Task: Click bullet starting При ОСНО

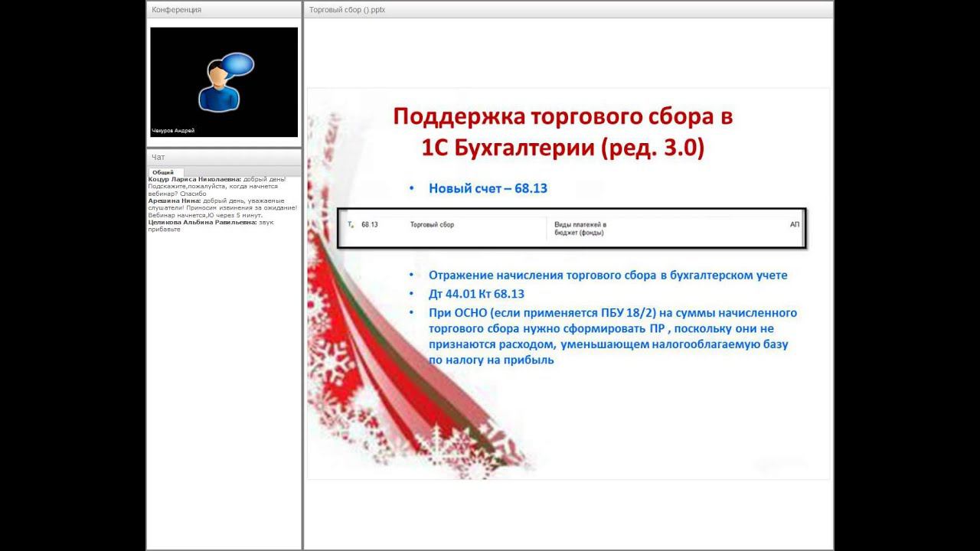Action: [612, 336]
